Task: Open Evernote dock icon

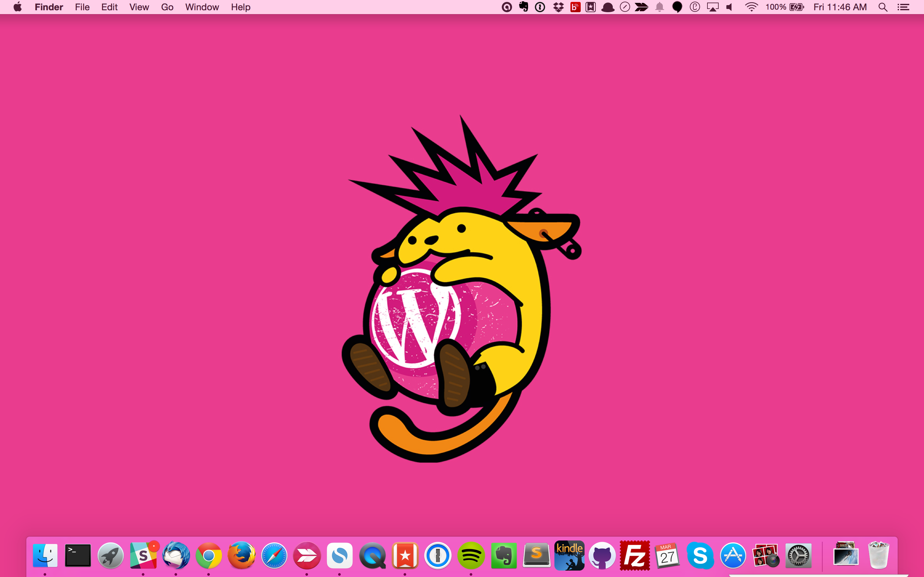Action: (x=504, y=556)
